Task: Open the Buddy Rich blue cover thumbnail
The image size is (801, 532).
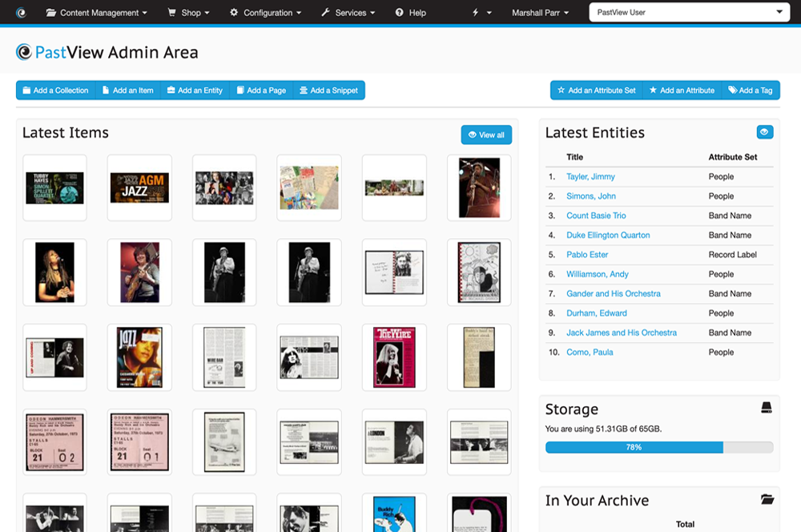Action: pos(394,514)
